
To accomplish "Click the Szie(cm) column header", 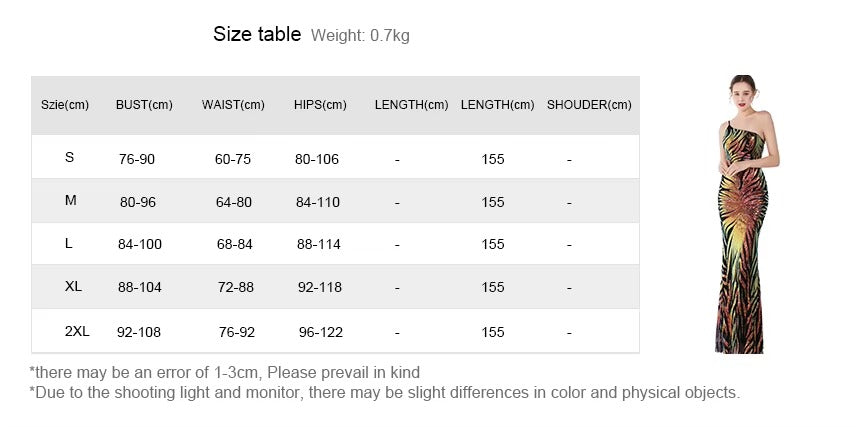I will (x=65, y=105).
